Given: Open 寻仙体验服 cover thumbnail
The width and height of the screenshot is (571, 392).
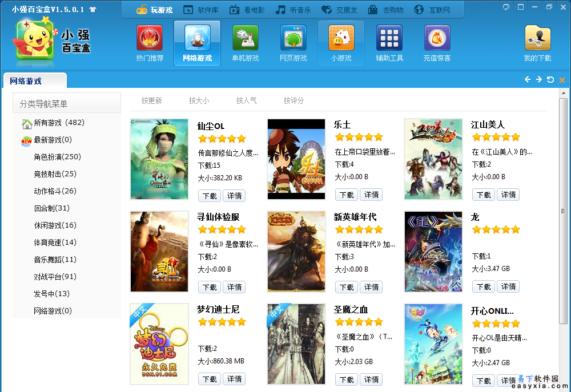Looking at the screenshot, I should 159,252.
